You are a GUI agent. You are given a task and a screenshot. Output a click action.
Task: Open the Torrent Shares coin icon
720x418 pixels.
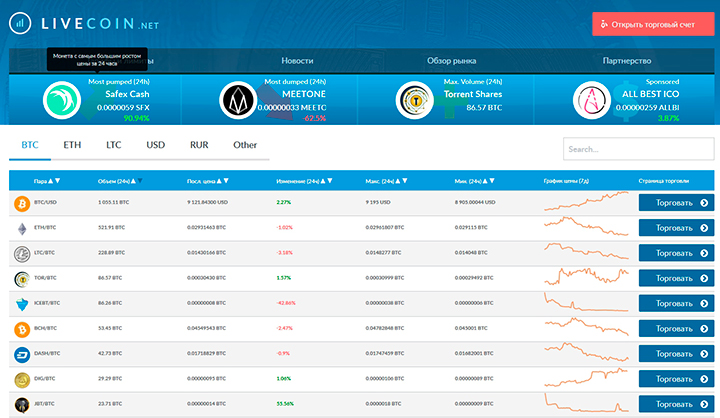point(415,100)
